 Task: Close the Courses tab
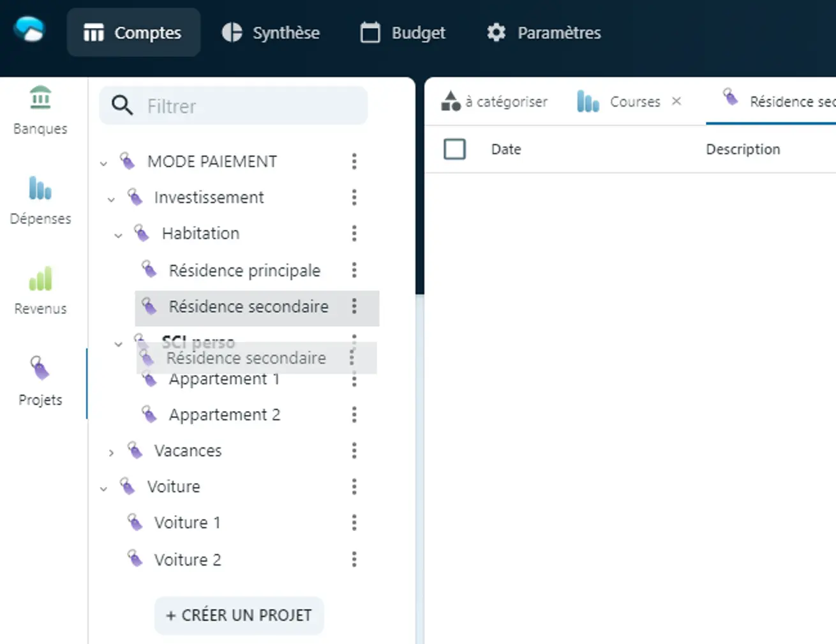pos(676,101)
